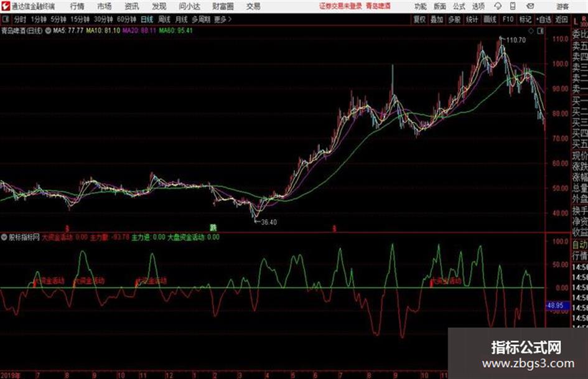Click the MA5: 77.77 indicator value
This screenshot has width=588, height=379.
click(68, 30)
